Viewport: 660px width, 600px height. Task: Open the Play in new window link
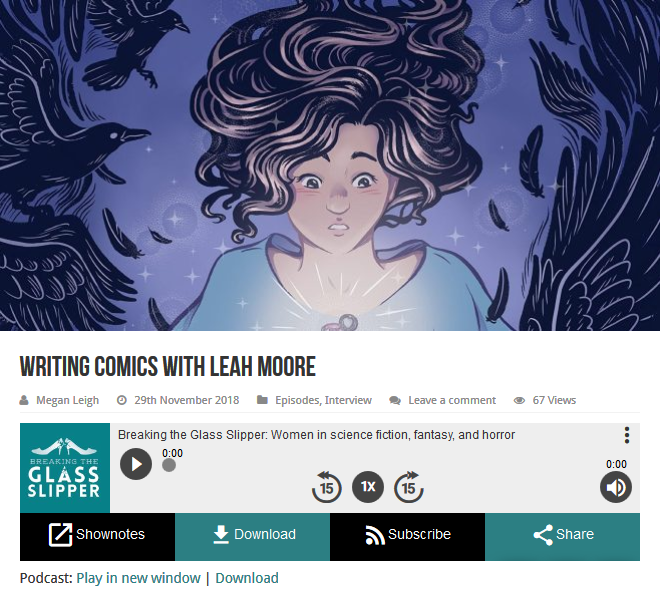pos(138,578)
